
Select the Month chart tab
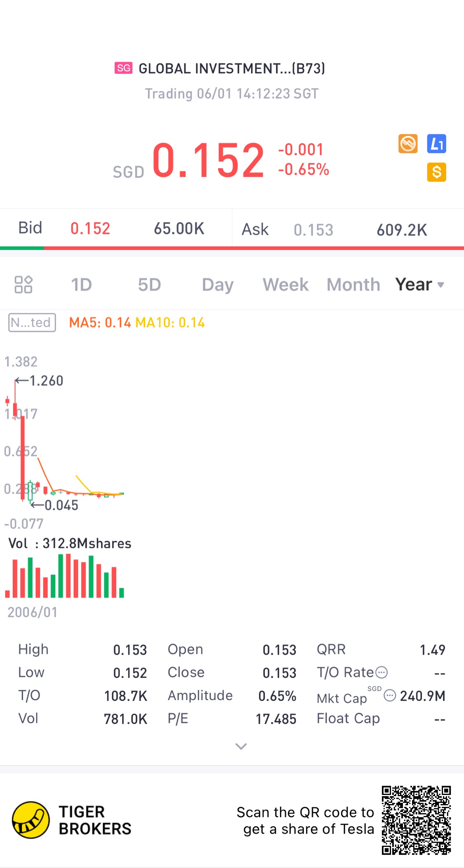pos(353,285)
